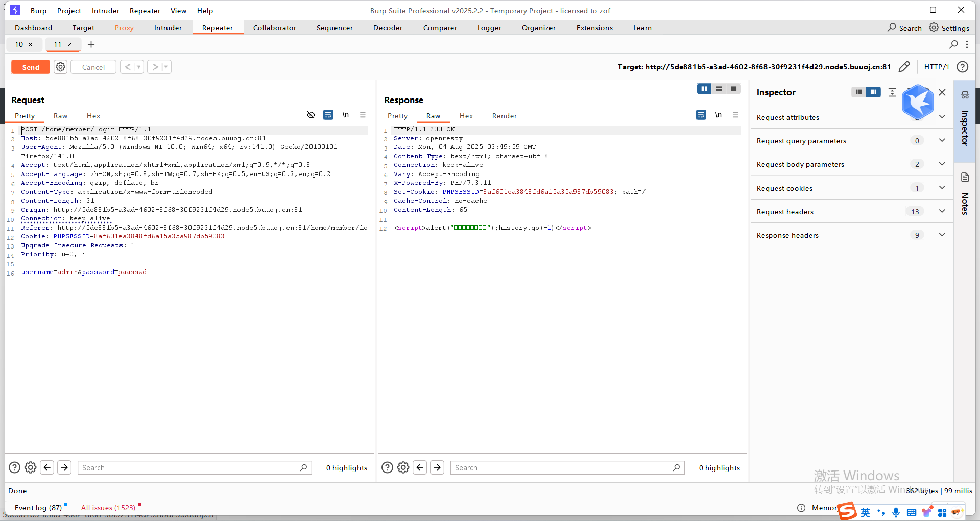Close Repeater tab 10
This screenshot has height=521, width=980.
31,45
